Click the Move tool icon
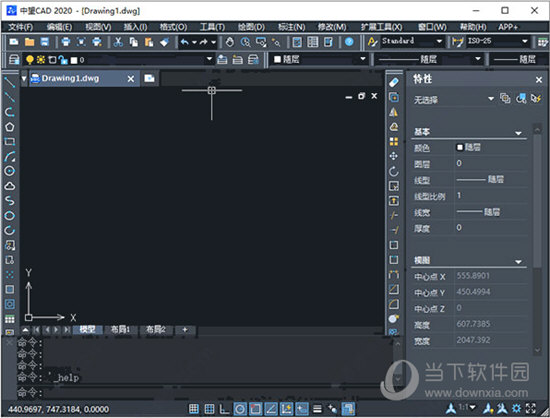This screenshot has width=550, height=418. click(394, 156)
